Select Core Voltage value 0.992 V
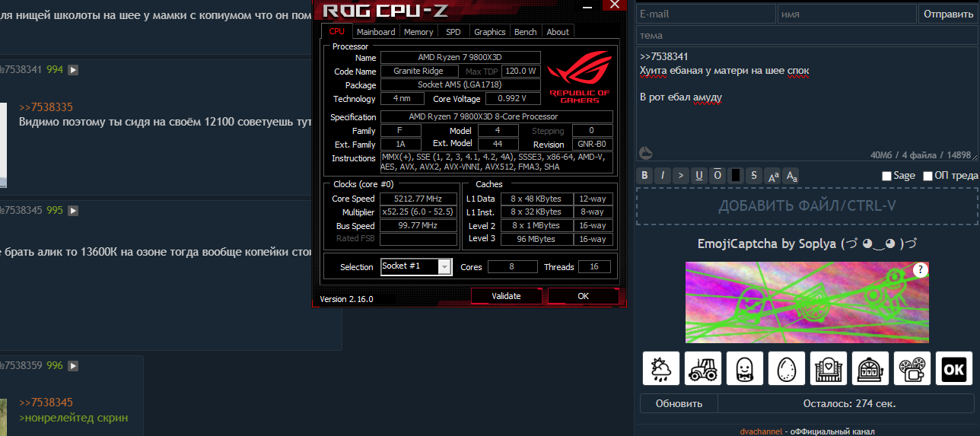The image size is (980, 436). pos(514,99)
